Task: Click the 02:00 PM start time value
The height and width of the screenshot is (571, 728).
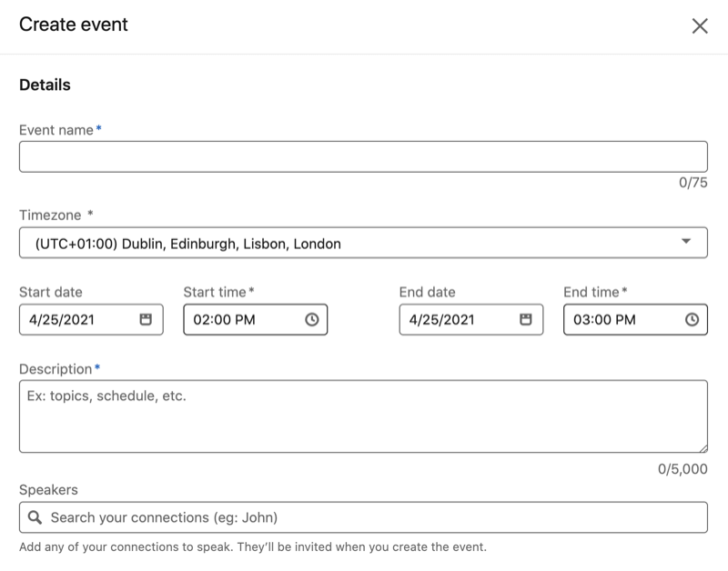Action: pyautogui.click(x=224, y=319)
